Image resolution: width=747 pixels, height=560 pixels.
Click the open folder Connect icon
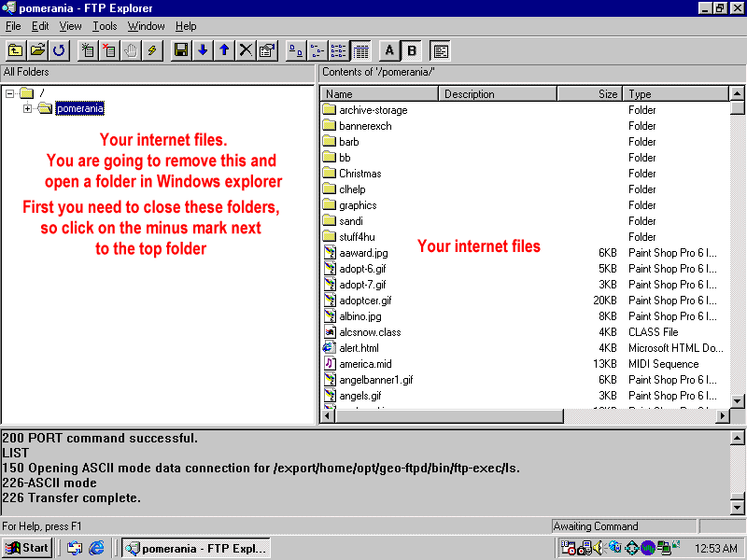pos(37,50)
